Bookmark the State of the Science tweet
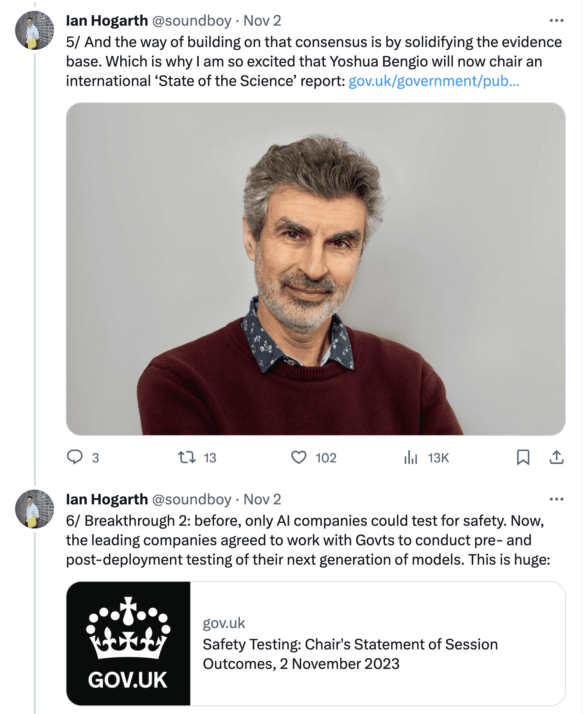The width and height of the screenshot is (588, 714). click(523, 457)
